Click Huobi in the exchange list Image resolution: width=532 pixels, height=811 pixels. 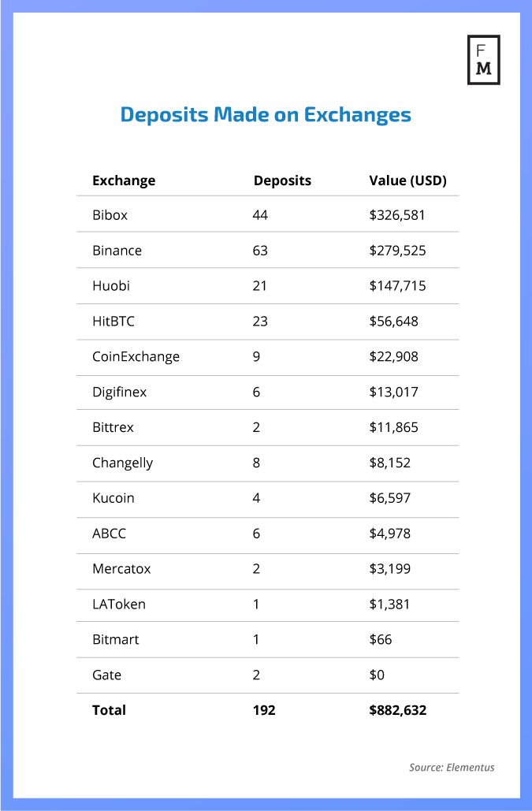pyautogui.click(x=111, y=285)
